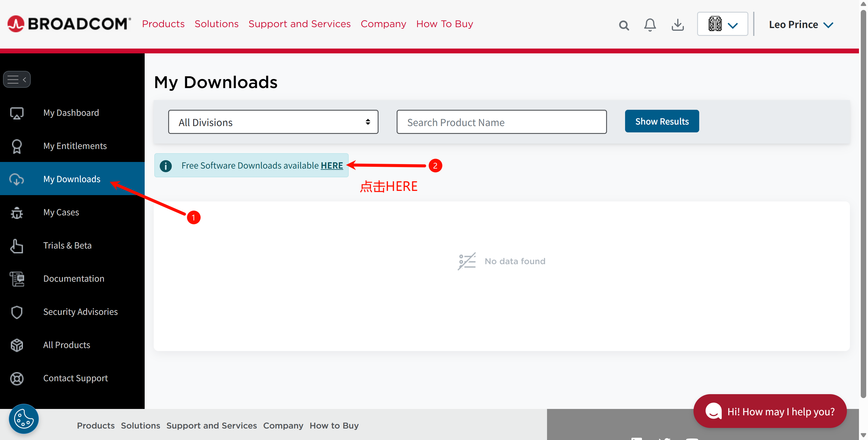Click the HERE free software downloads link
The width and height of the screenshot is (868, 440).
tap(332, 166)
